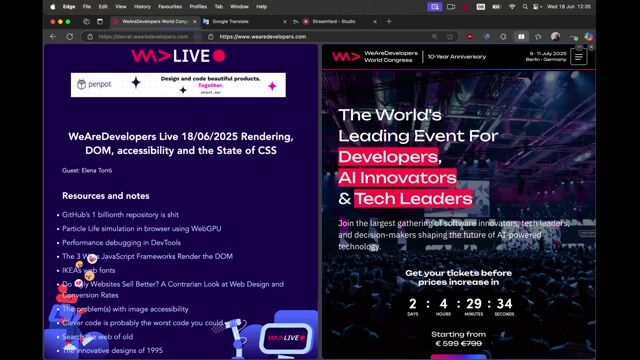This screenshot has width=640, height=360.
Task: Close the StreamYard Studio tab
Action: (375, 21)
